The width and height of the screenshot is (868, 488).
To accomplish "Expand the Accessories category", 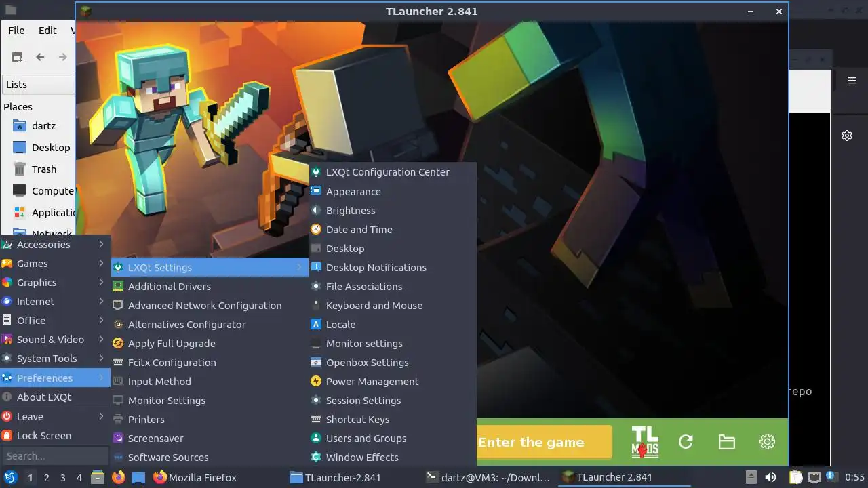I will pyautogui.click(x=55, y=244).
